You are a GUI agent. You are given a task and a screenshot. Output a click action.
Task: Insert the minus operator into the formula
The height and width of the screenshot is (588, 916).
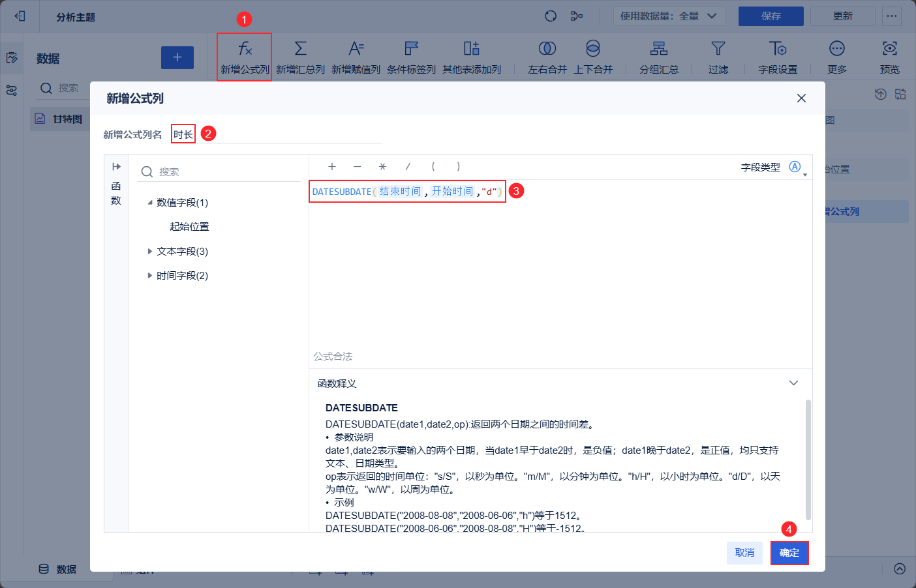click(x=358, y=167)
